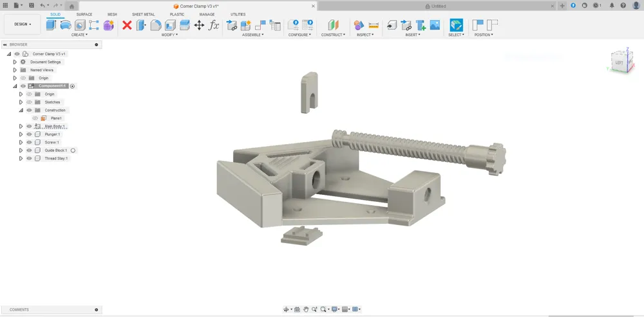644x317 pixels.
Task: Expand Document Settings node
Action: coord(15,62)
